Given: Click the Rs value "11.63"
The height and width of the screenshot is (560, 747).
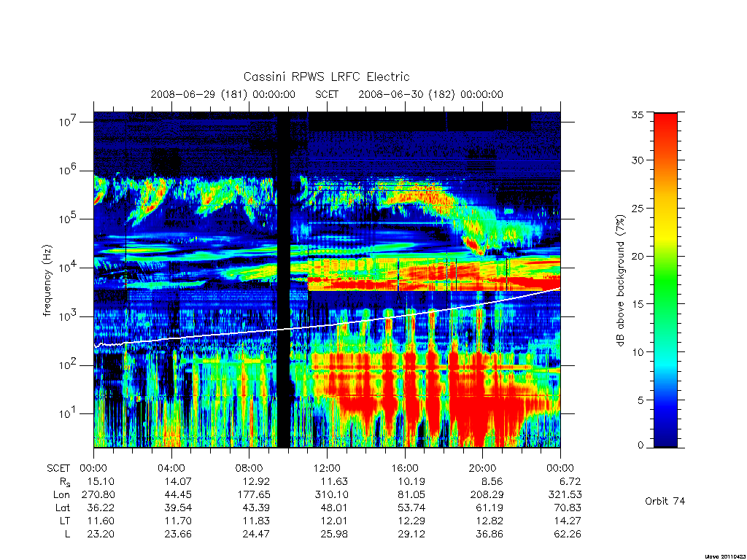Looking at the screenshot, I should (334, 481).
